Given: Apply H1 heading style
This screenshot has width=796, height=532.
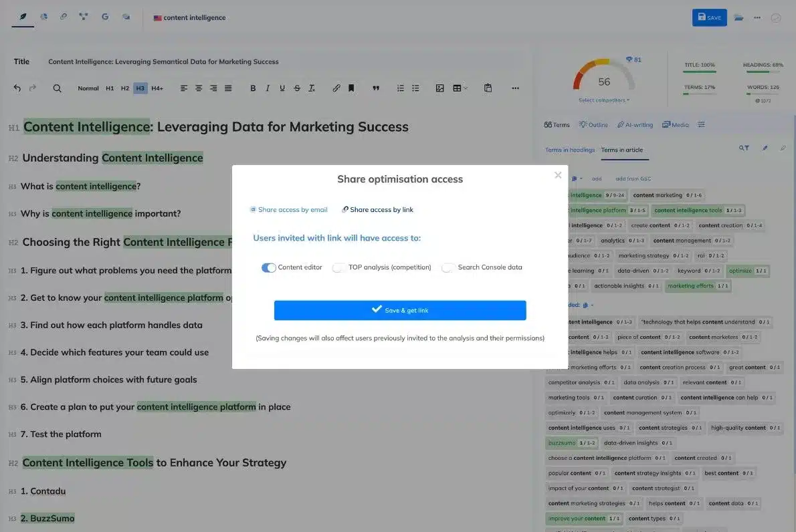Looking at the screenshot, I should pos(110,88).
